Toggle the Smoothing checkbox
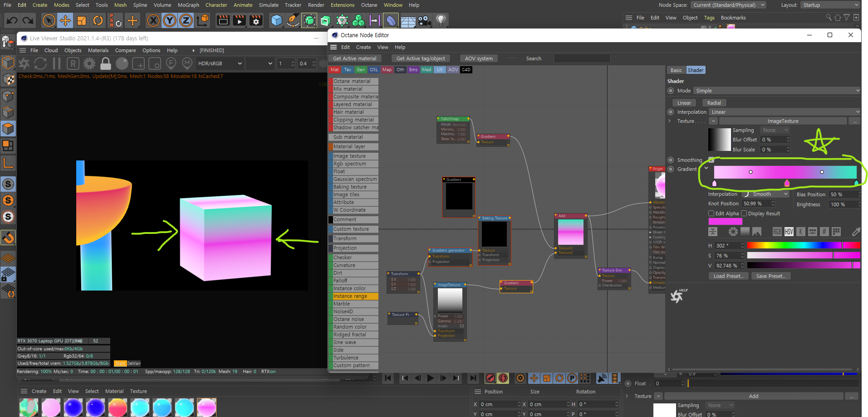 point(711,160)
